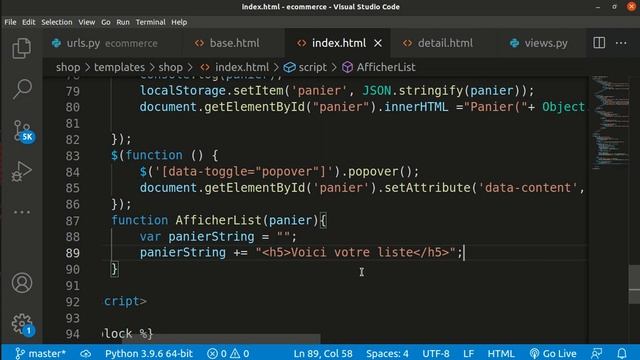This screenshot has height=360, width=640.
Task: Click line number 87 in gutter
Action: click(x=73, y=221)
